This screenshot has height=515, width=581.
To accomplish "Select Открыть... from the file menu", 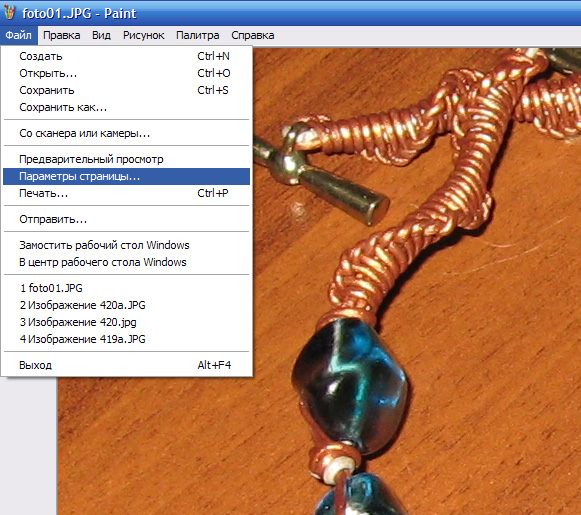I will [126, 73].
